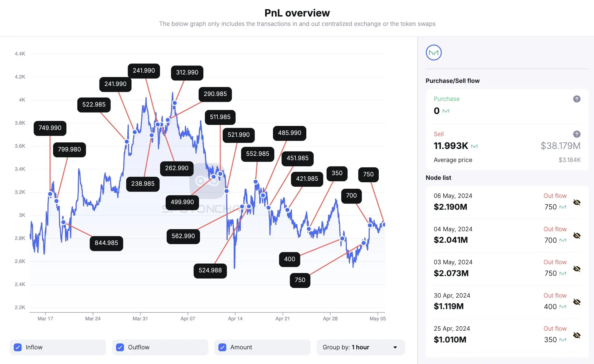Select the 749.990 transaction label
The height and width of the screenshot is (364, 594).
(x=50, y=128)
